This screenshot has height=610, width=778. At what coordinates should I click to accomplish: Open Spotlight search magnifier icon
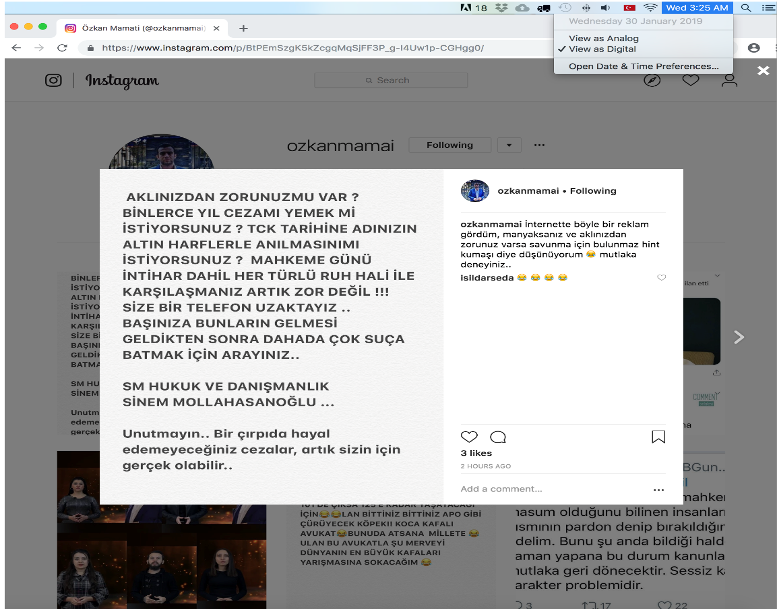[745, 7]
